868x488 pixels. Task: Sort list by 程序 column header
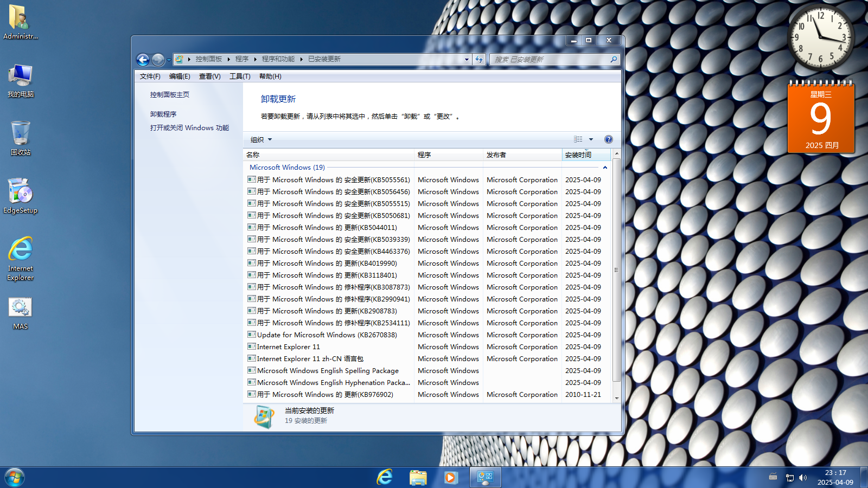pyautogui.click(x=449, y=155)
